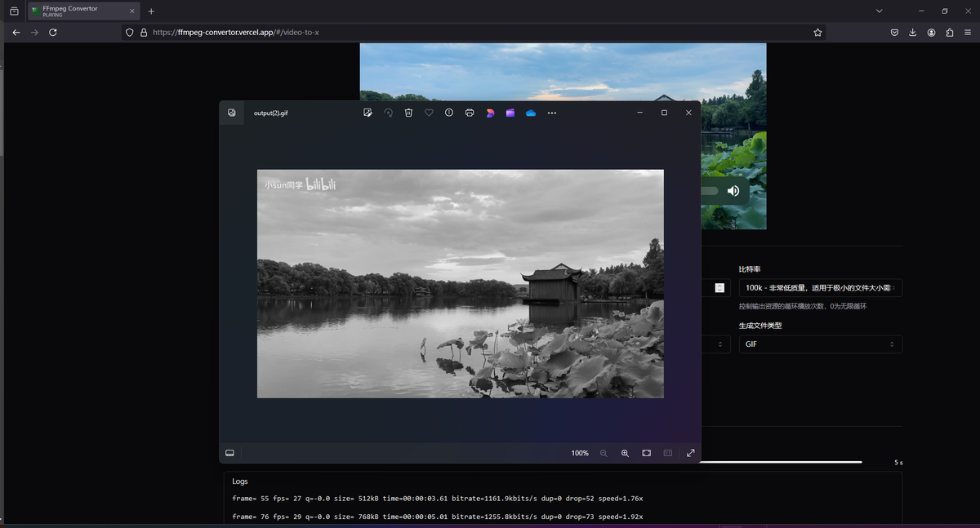The width and height of the screenshot is (980, 528).
Task: Click the OneDrive cloud icon
Action: [531, 113]
